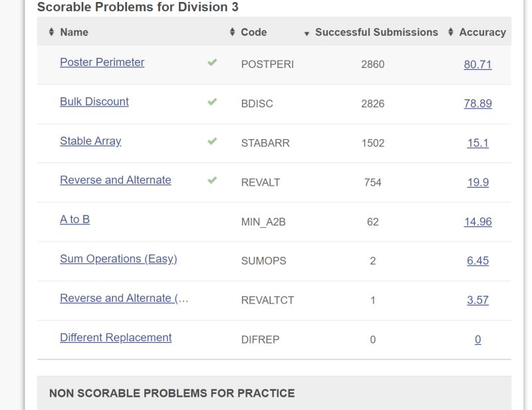Open the Poster Perimeter problem
The width and height of the screenshot is (532, 410).
click(102, 62)
